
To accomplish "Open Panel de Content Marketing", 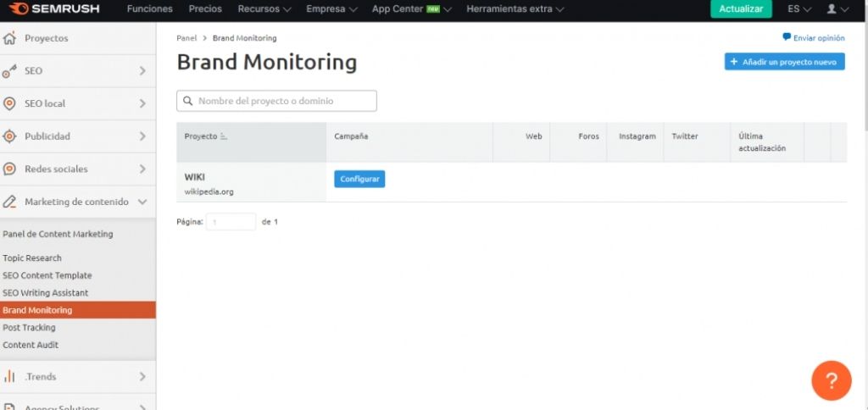I will (58, 234).
